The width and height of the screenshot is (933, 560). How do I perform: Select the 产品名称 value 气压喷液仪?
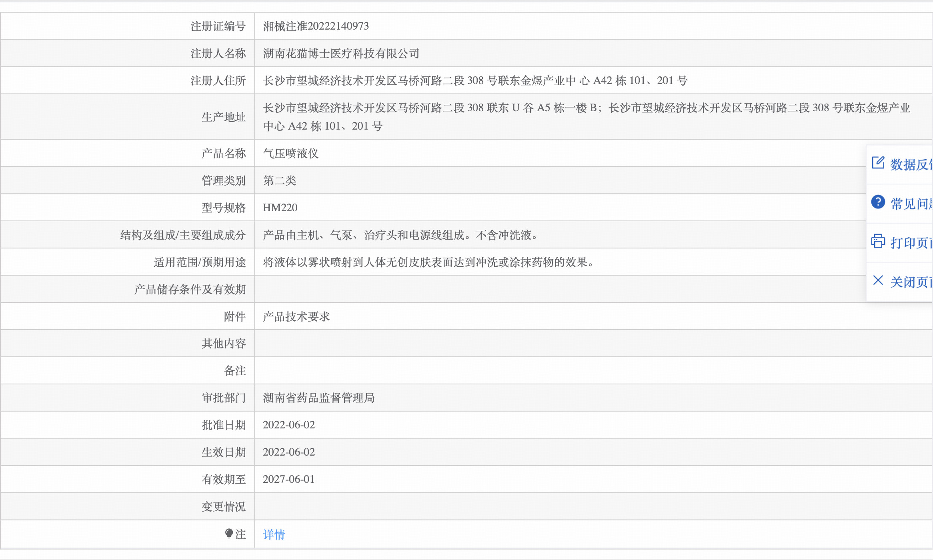click(x=291, y=153)
